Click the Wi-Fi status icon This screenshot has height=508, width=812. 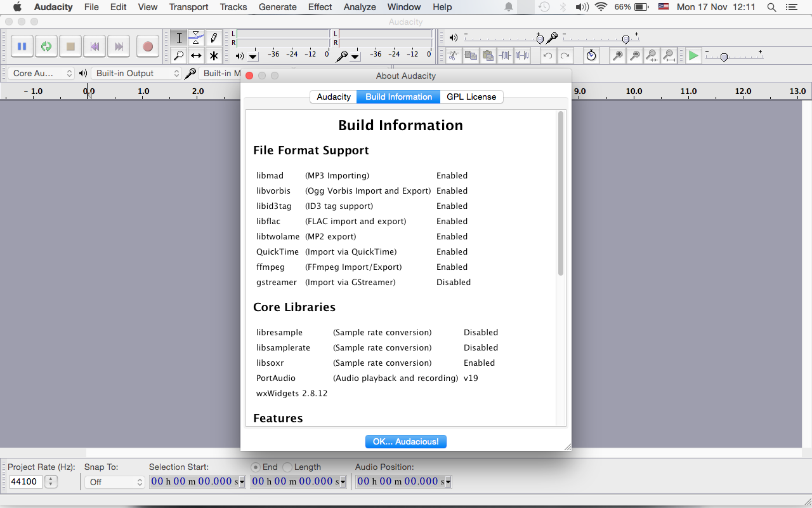600,7
